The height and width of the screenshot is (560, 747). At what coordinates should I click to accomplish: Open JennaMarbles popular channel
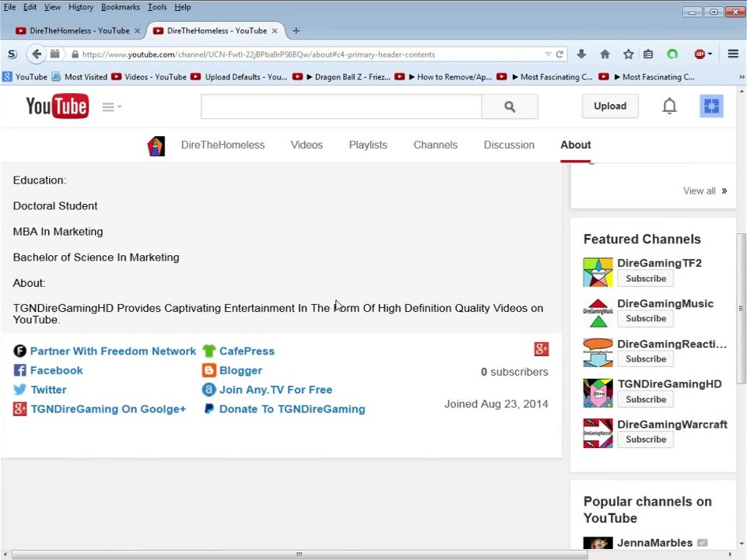click(x=654, y=543)
